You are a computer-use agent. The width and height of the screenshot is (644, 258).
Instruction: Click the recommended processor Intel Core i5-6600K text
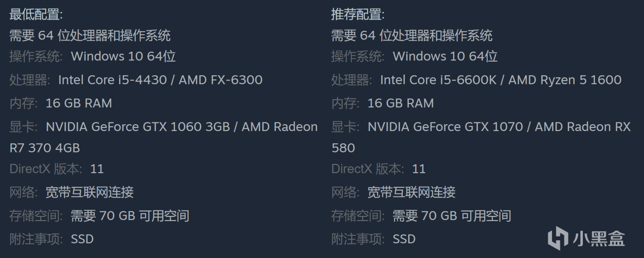point(438,80)
